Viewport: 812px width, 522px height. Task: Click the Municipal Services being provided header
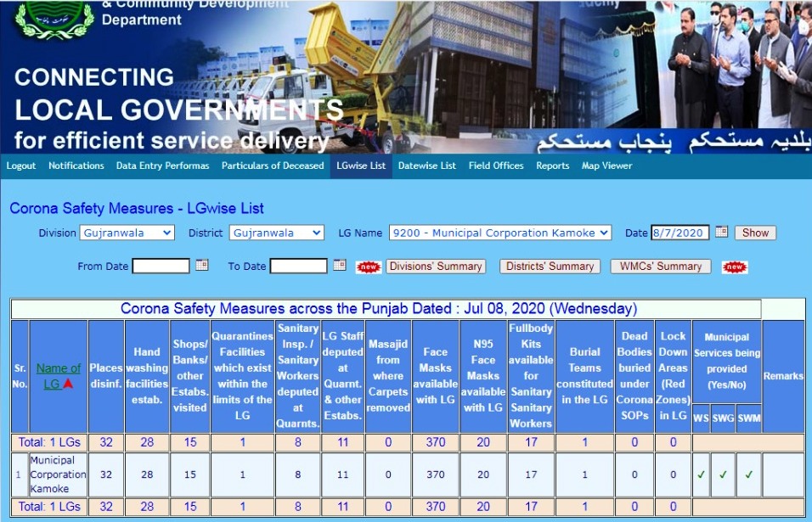coord(726,361)
